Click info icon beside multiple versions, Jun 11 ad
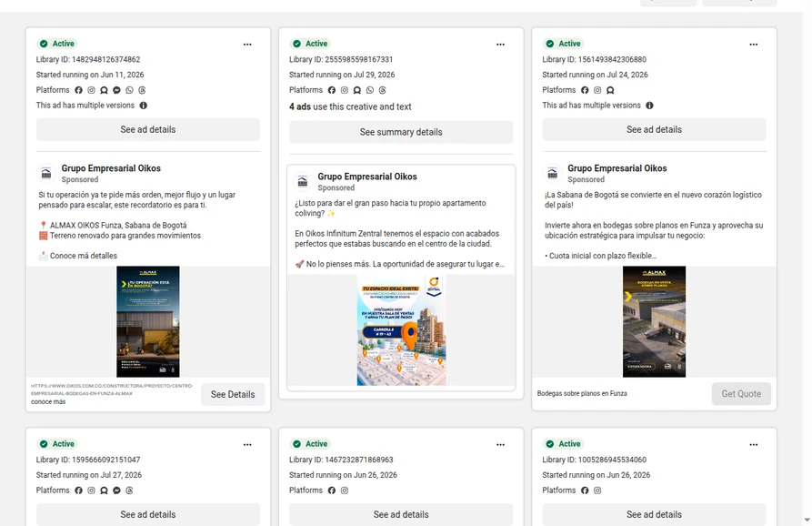Viewport: 812px width, 526px height. [x=144, y=106]
